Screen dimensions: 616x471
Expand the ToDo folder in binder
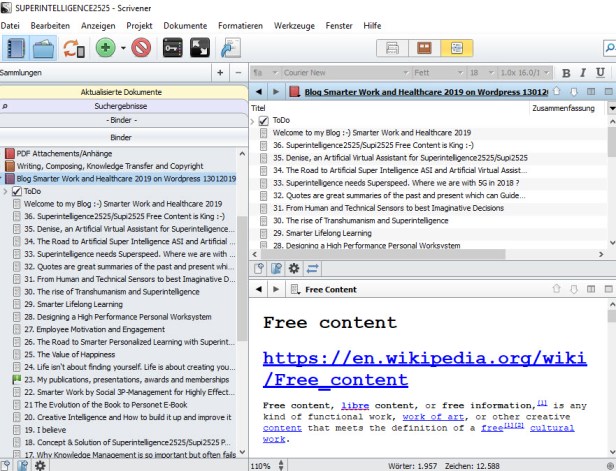click(x=6, y=191)
